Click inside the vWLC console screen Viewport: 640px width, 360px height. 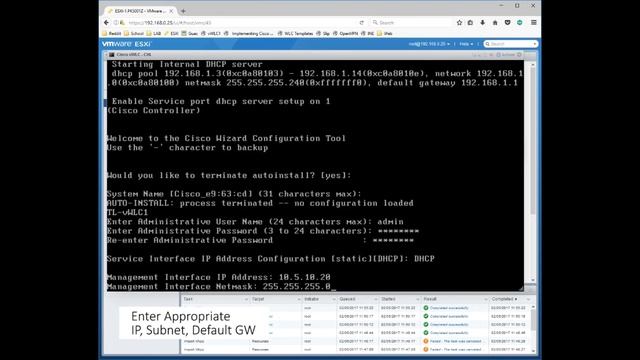tap(315, 176)
